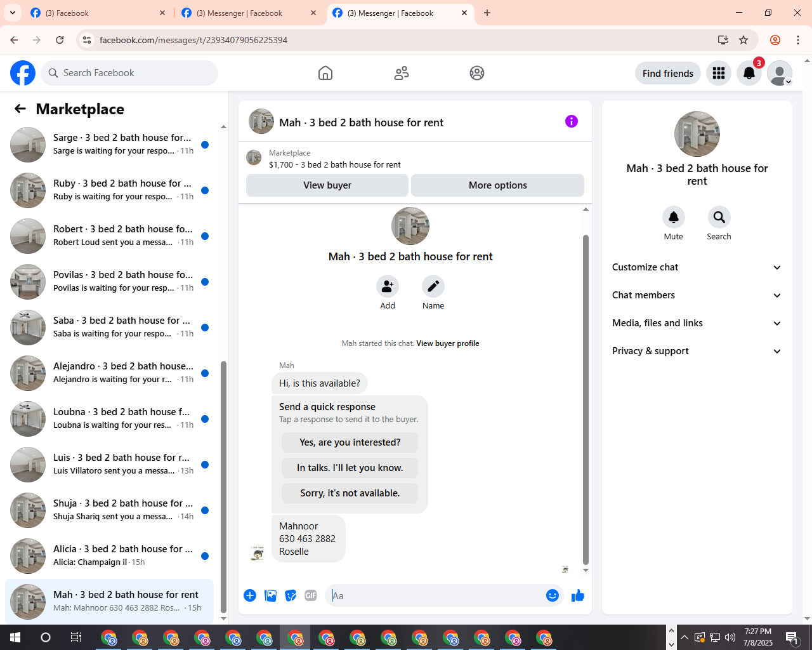
Task: Send quick reply 'In talks. I'll let you know.'
Action: (x=350, y=468)
